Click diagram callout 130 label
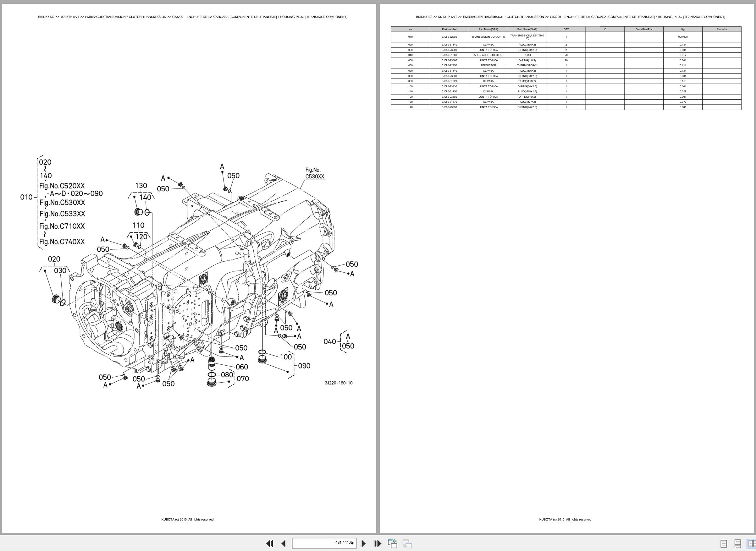The image size is (756, 551). 141,186
